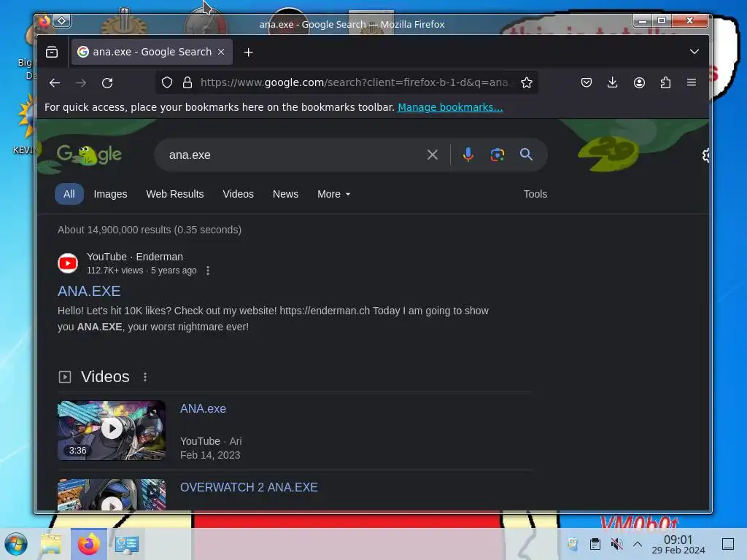Search by voice microphone icon
The width and height of the screenshot is (747, 560).
(468, 155)
